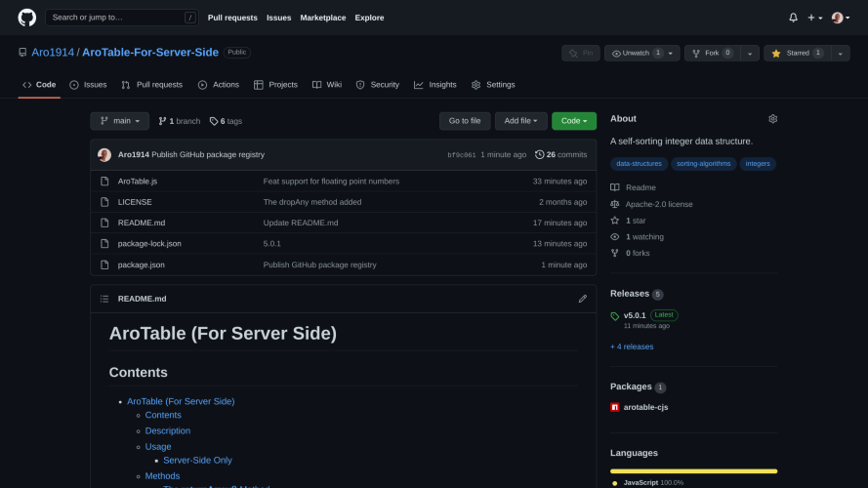Switch to the repository Issues tab
This screenshot has width=868, height=488.
coord(88,85)
